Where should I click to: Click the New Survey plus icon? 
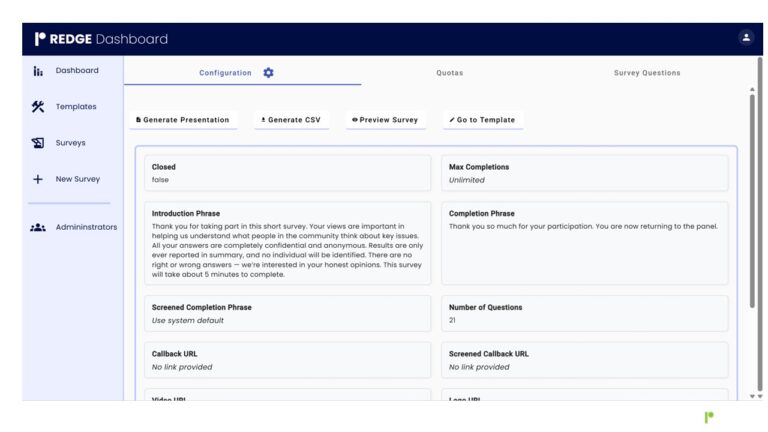click(38, 180)
